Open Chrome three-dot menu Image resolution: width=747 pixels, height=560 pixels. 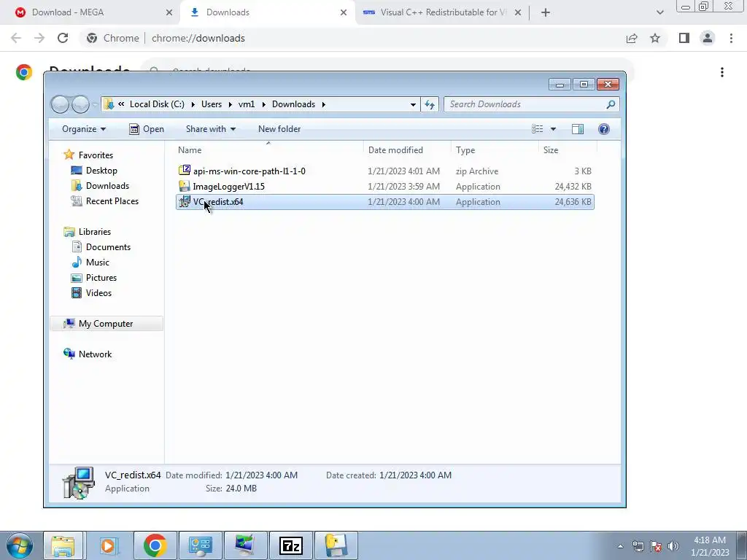(x=731, y=38)
